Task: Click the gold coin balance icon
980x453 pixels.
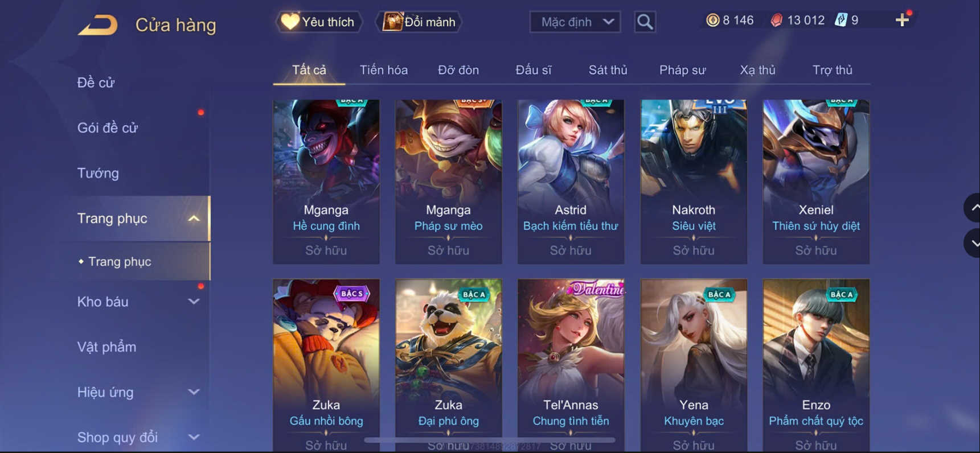Action: tap(712, 20)
